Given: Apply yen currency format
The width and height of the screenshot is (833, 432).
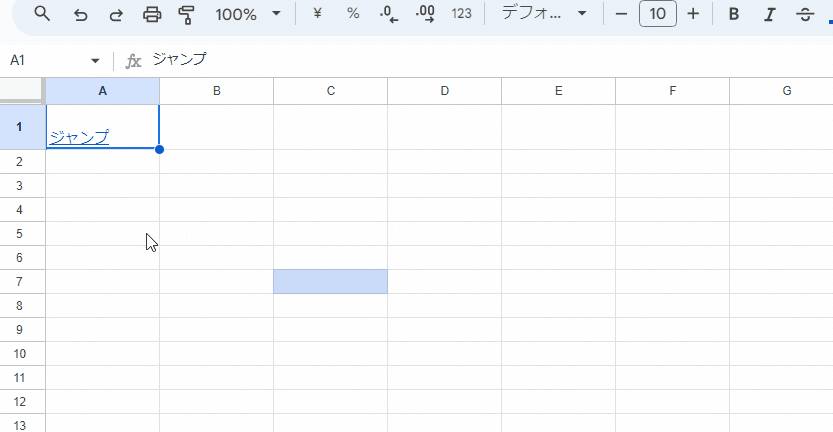Looking at the screenshot, I should click(x=317, y=14).
